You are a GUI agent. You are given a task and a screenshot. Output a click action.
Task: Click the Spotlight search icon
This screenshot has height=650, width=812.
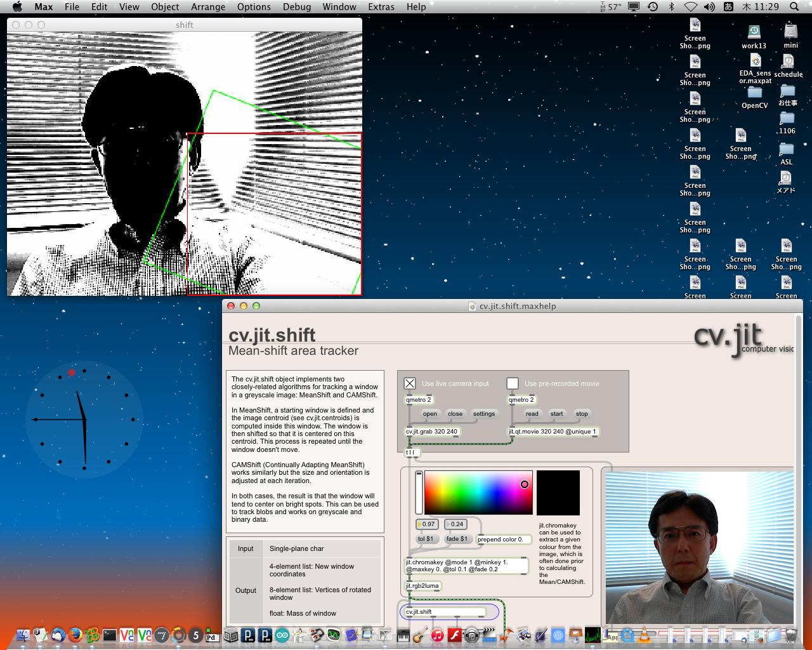[x=794, y=7]
